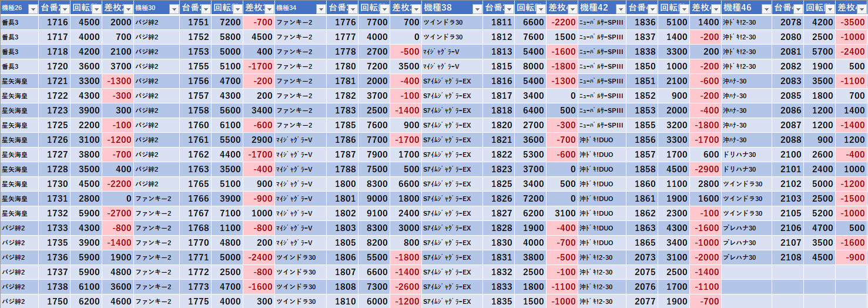Select the 9000 cell in row 1801
Viewport: 868px width, 308px height.
coord(374,199)
